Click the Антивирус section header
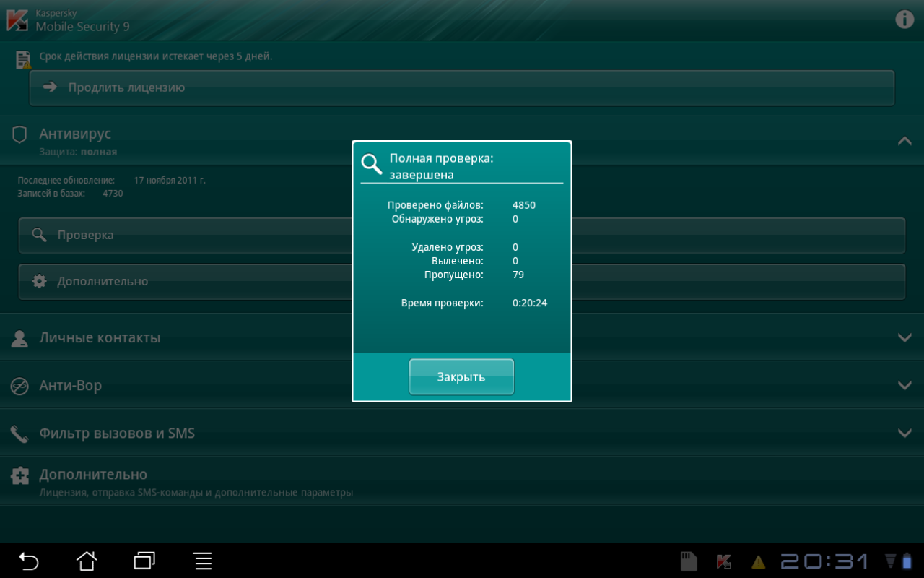The image size is (924, 578). (462, 141)
